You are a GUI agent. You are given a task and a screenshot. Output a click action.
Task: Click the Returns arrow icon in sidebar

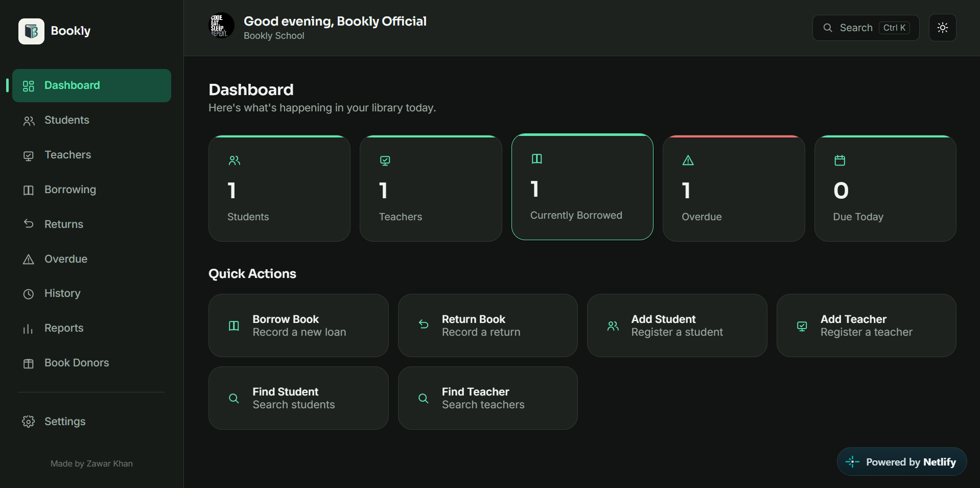(x=29, y=224)
